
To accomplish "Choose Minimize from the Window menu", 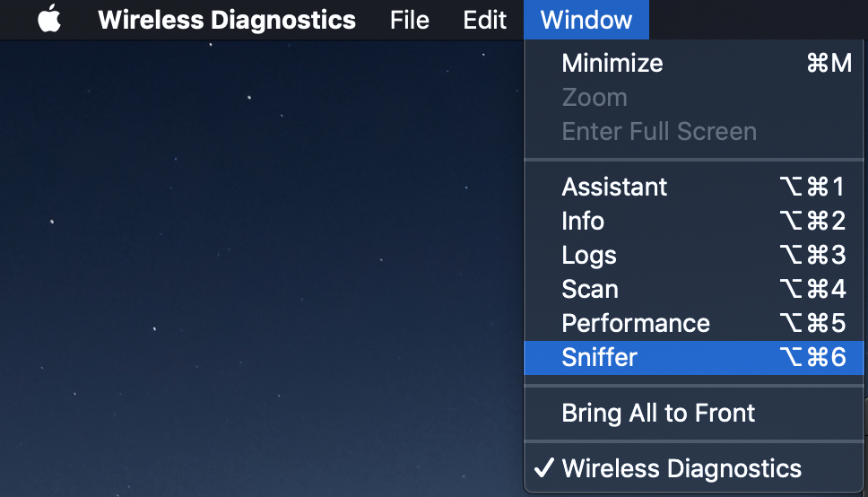I will [x=612, y=64].
